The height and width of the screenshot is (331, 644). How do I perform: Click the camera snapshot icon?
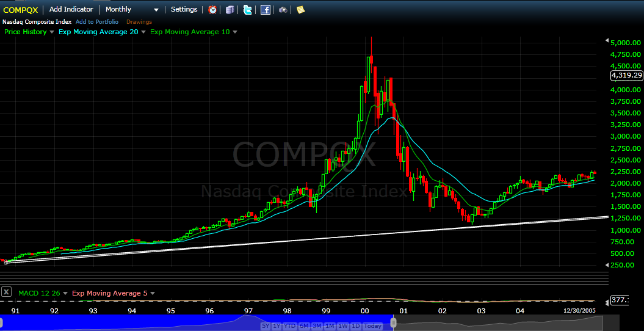click(283, 9)
